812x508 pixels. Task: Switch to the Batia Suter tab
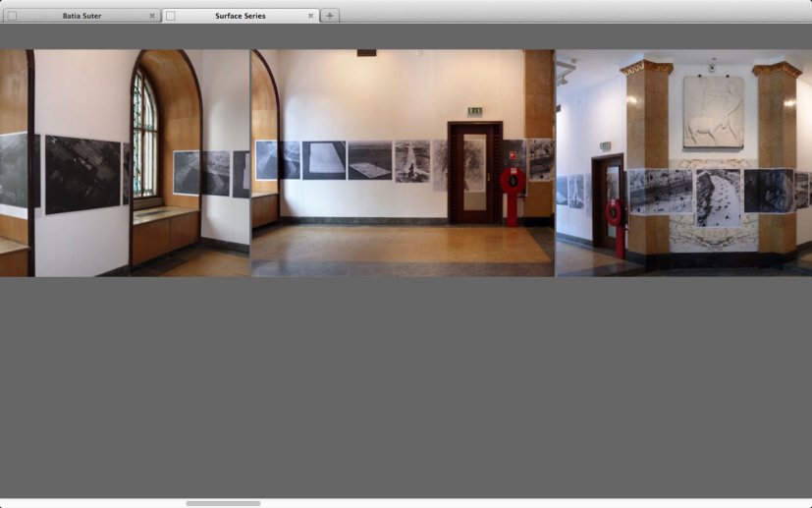(x=81, y=16)
